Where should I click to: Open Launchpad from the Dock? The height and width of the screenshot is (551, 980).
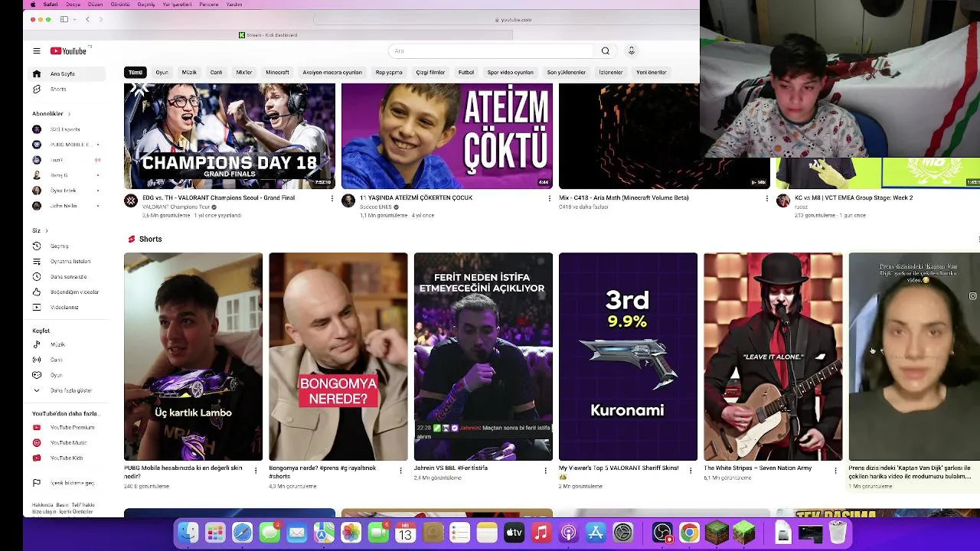point(215,533)
